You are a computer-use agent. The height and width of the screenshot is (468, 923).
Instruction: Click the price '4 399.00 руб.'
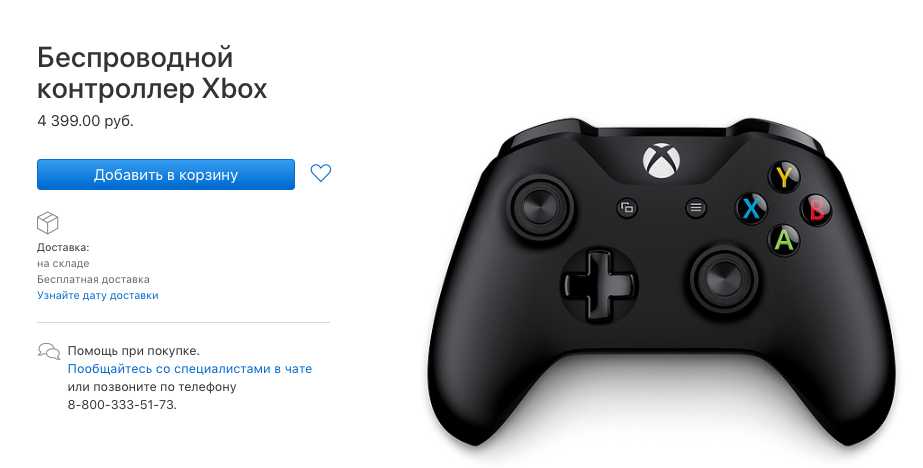(x=85, y=121)
